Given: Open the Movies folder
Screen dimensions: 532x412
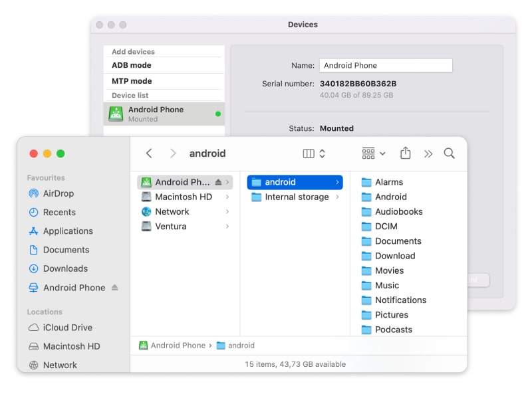Looking at the screenshot, I should pos(382,270).
